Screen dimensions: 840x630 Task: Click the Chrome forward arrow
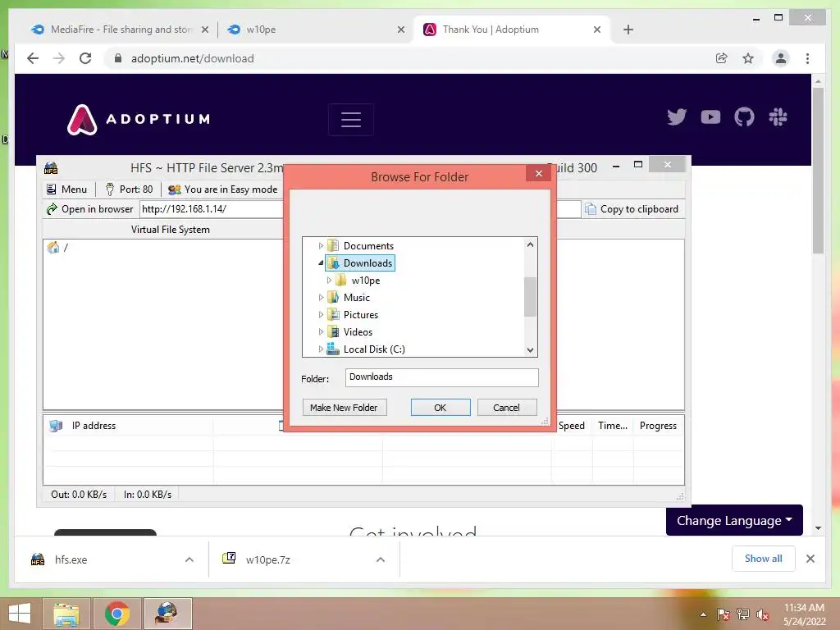[x=59, y=58]
